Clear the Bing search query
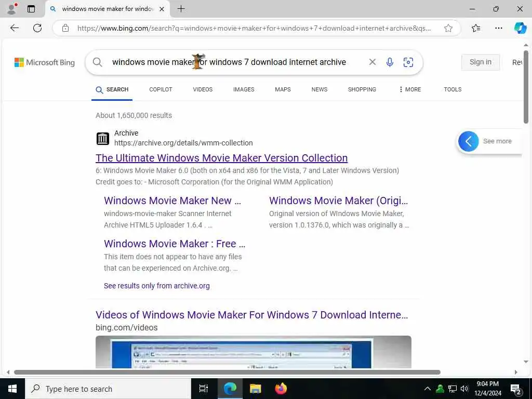 click(x=372, y=62)
